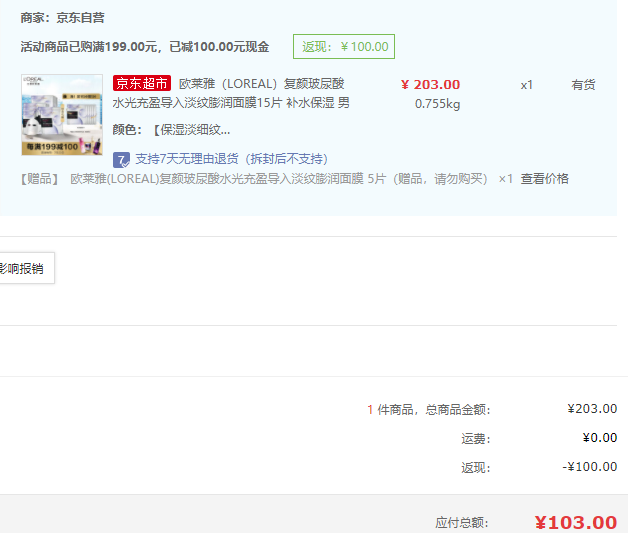Click the subtotal amount ¥203.00 in summary
This screenshot has height=533, width=628.
[x=592, y=409]
